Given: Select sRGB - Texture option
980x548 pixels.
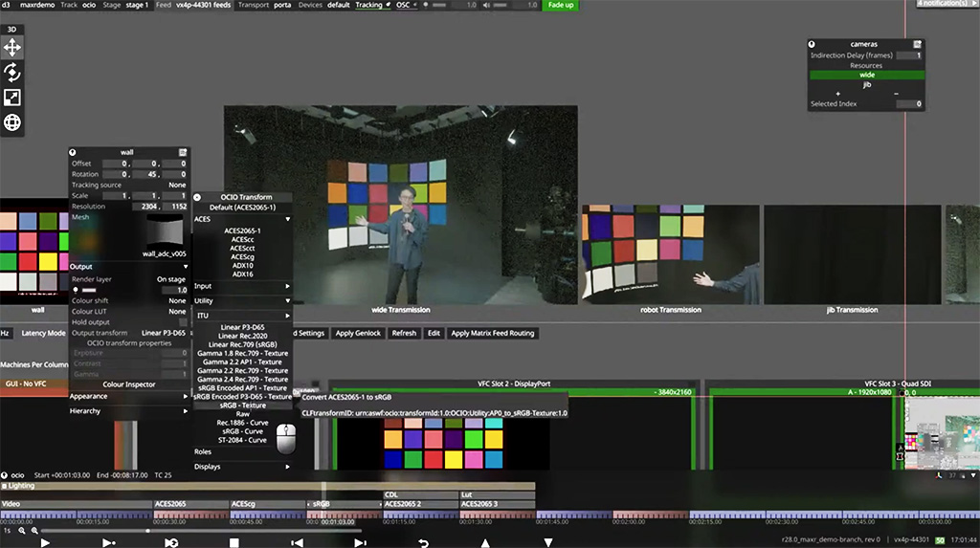Looking at the screenshot, I should [x=242, y=406].
